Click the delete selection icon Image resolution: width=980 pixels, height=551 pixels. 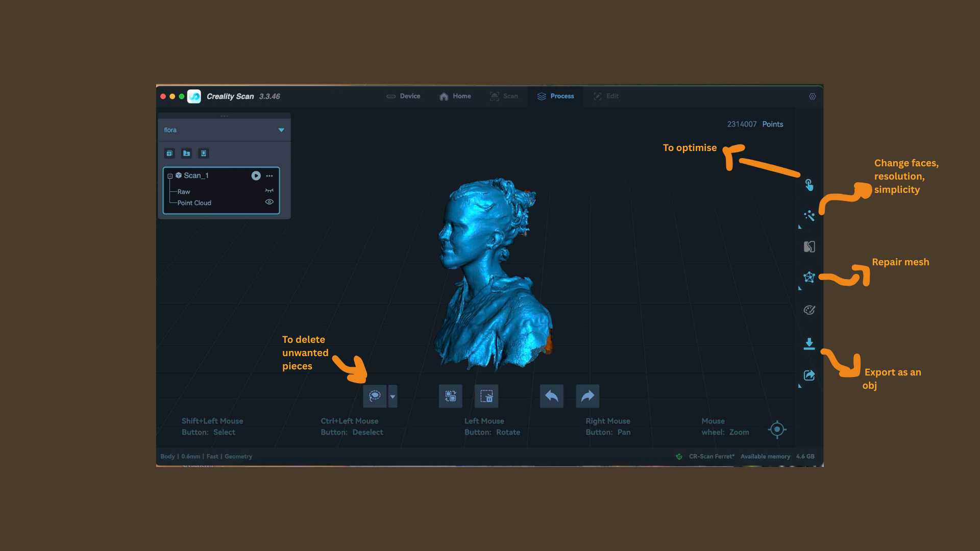click(x=486, y=396)
